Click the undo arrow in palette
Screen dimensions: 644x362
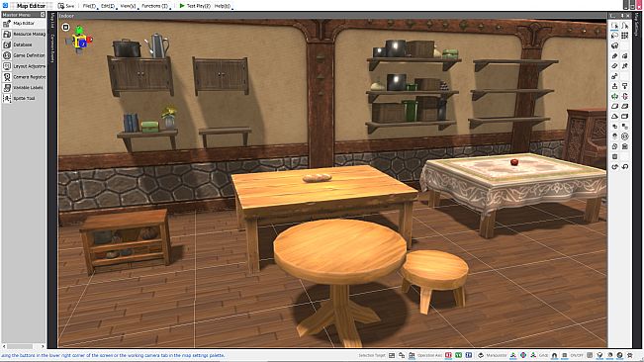614,167
